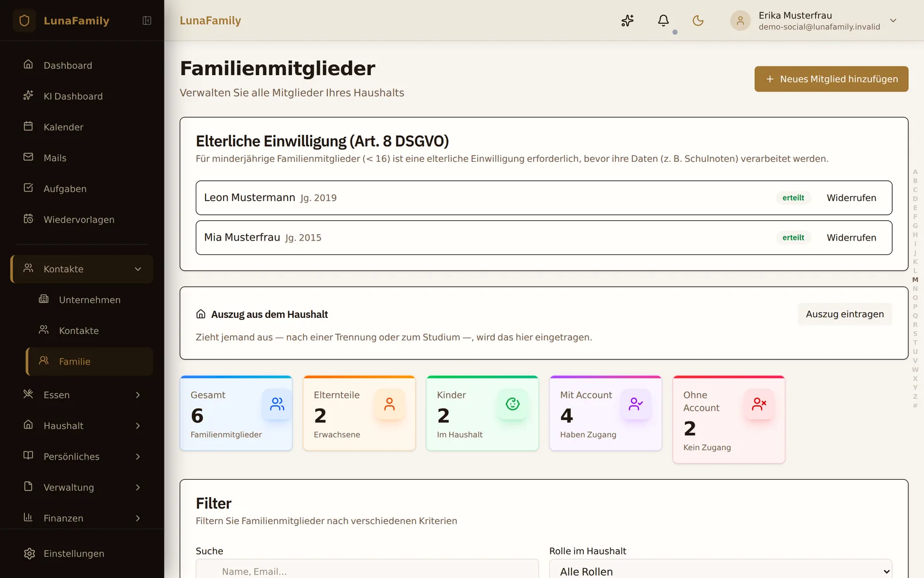Click the Mit Account user-check icon
Screen dimensions: 924x578
coord(636,404)
